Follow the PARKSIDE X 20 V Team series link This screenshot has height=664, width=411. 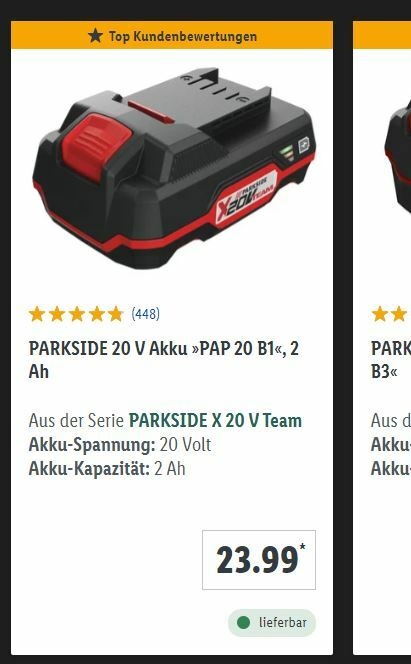pos(215,421)
